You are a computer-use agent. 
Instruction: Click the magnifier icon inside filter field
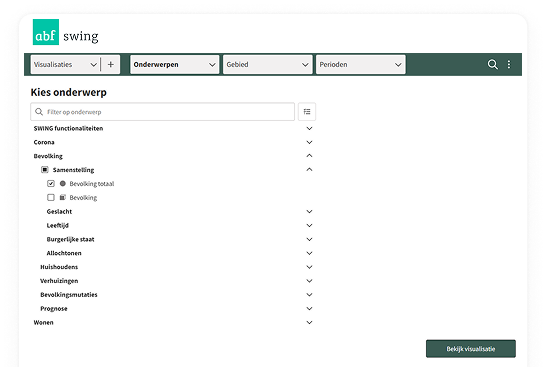(39, 112)
